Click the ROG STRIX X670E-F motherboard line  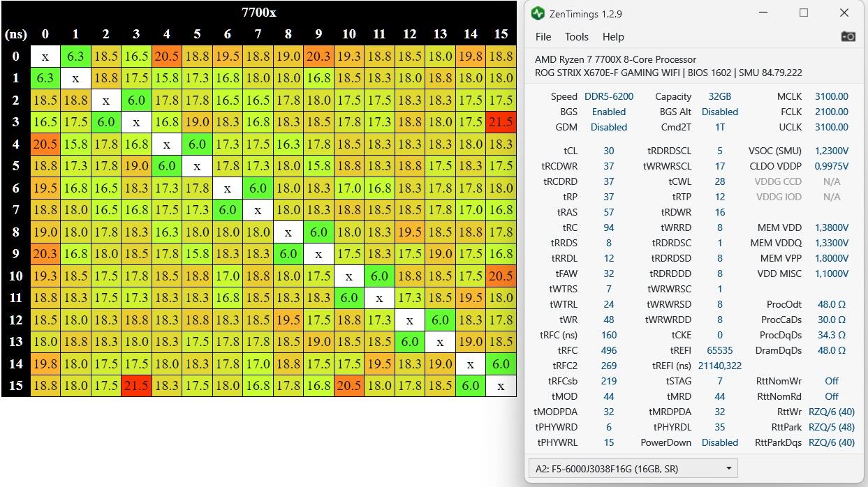tap(668, 73)
